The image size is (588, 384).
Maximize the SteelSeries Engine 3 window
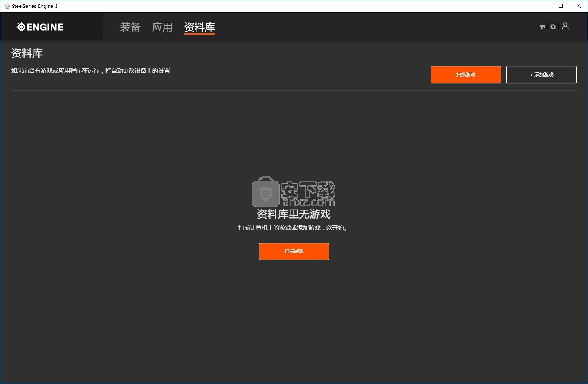tap(561, 6)
